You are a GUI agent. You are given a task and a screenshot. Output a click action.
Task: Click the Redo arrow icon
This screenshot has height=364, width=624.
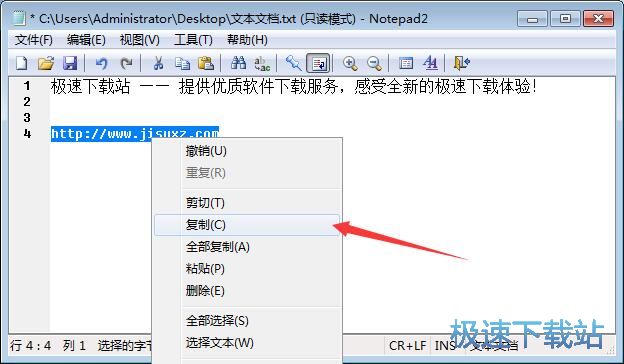pyautogui.click(x=126, y=63)
